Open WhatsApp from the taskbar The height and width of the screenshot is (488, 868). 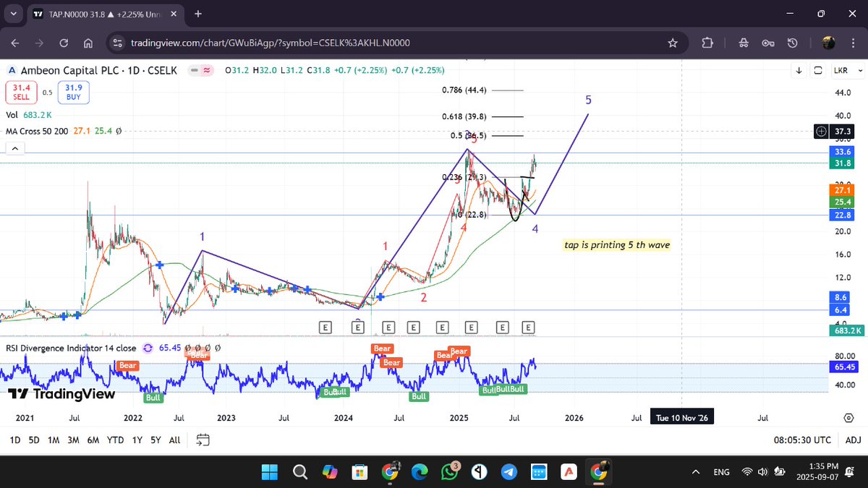449,471
